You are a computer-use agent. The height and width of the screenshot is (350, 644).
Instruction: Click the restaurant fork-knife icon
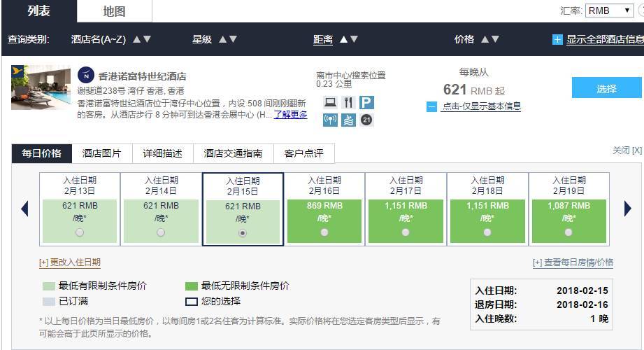pos(348,102)
